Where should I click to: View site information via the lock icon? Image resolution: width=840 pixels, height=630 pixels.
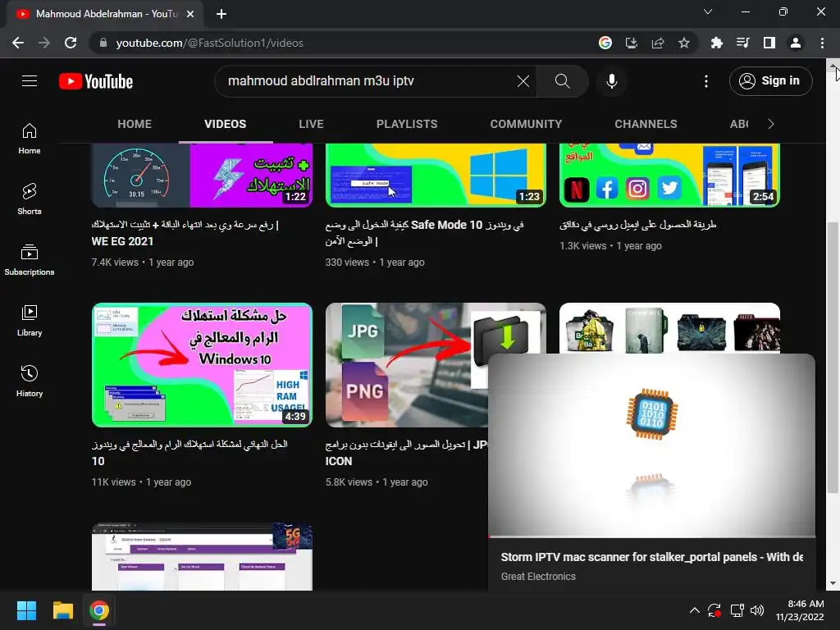103,43
